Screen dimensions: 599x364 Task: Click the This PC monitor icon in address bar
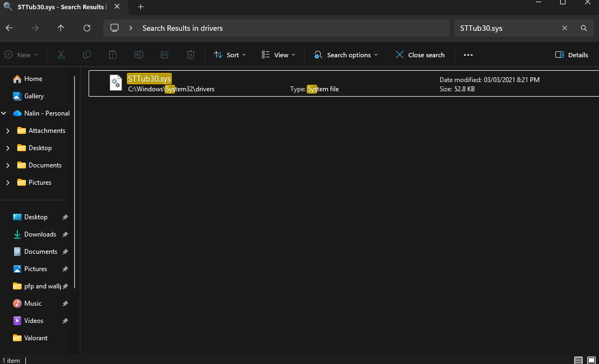pyautogui.click(x=115, y=28)
